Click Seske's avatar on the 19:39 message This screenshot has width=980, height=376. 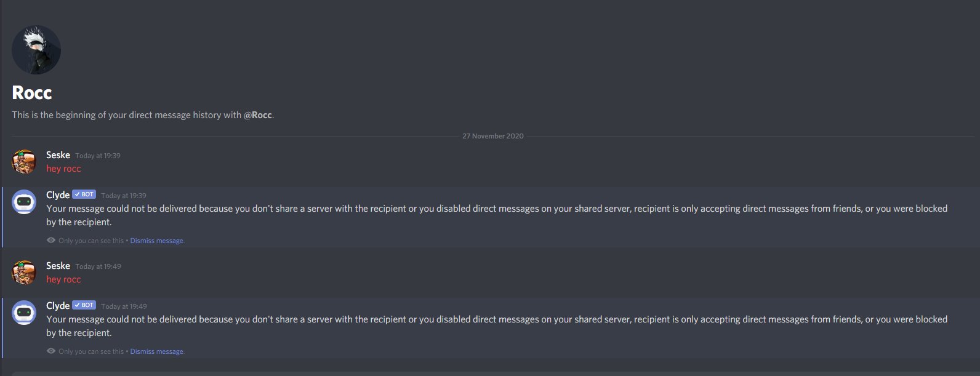pyautogui.click(x=24, y=162)
